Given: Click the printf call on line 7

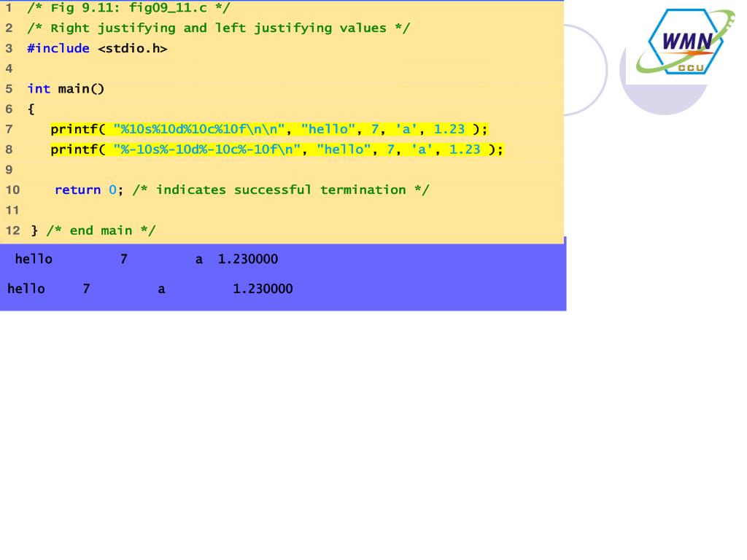Looking at the screenshot, I should point(269,129).
